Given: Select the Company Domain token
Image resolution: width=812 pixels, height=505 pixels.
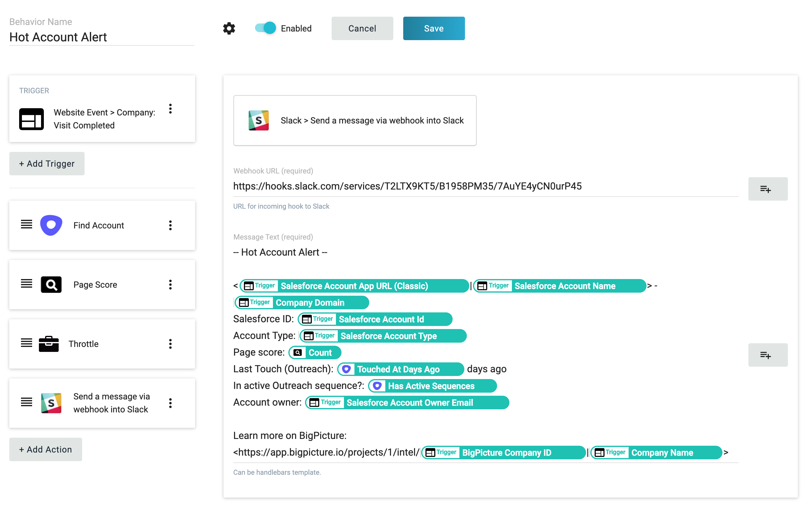Looking at the screenshot, I should pyautogui.click(x=302, y=303).
